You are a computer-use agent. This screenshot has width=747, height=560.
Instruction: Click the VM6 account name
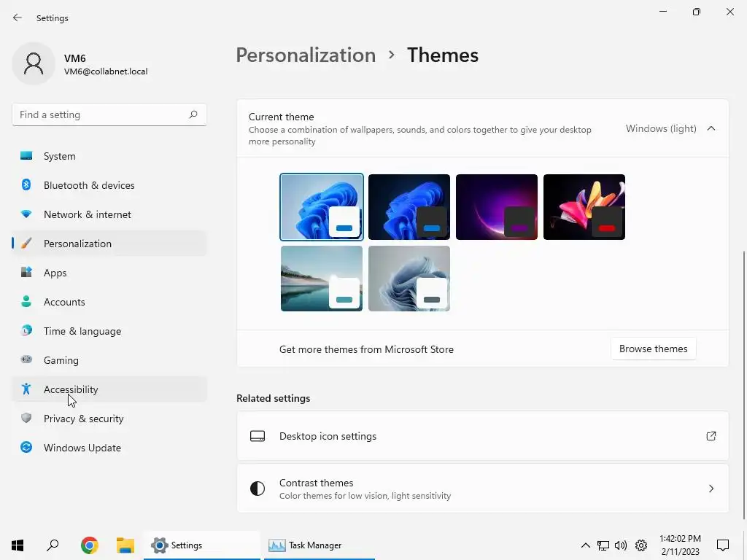pos(75,58)
